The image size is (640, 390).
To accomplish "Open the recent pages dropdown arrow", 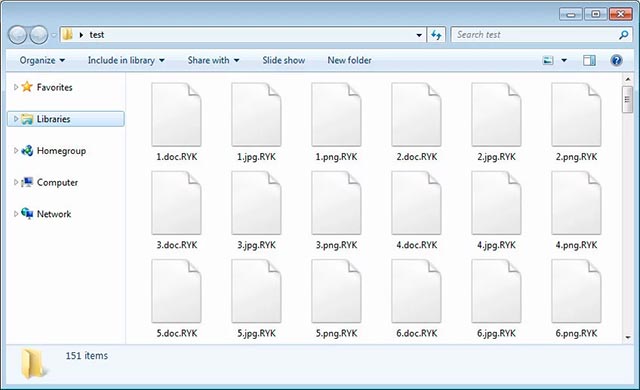I will coord(53,35).
